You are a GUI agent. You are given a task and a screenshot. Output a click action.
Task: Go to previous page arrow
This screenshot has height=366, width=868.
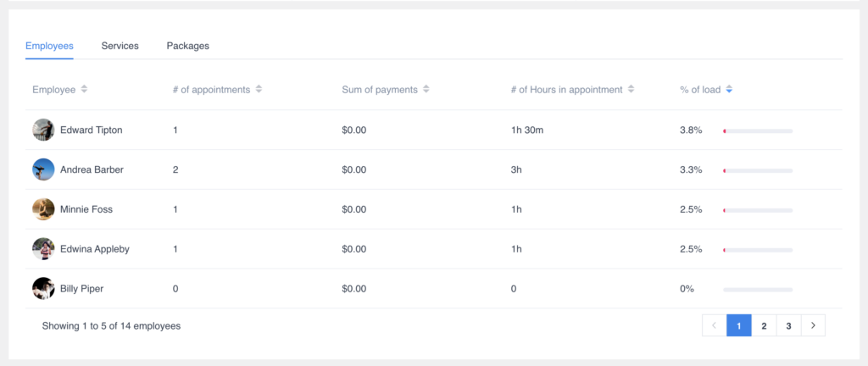pos(715,325)
